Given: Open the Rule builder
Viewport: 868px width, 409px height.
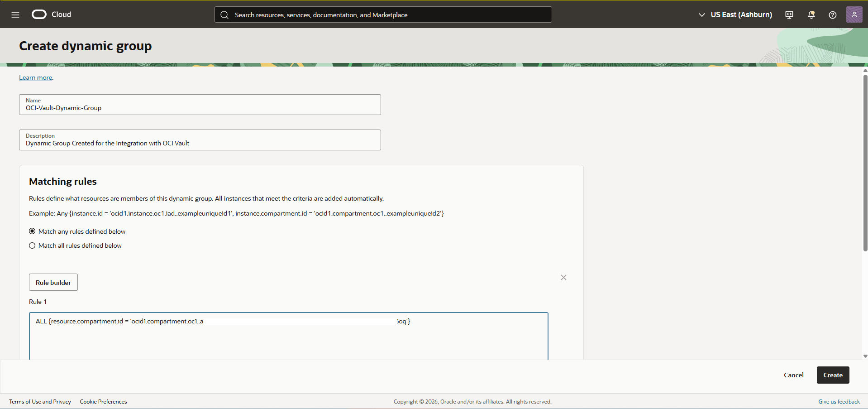Looking at the screenshot, I should coord(53,282).
